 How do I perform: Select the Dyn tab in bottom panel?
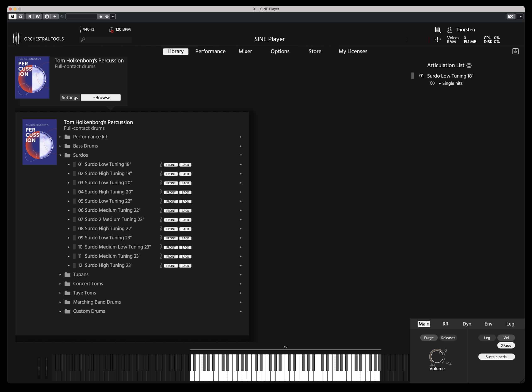[467, 324]
